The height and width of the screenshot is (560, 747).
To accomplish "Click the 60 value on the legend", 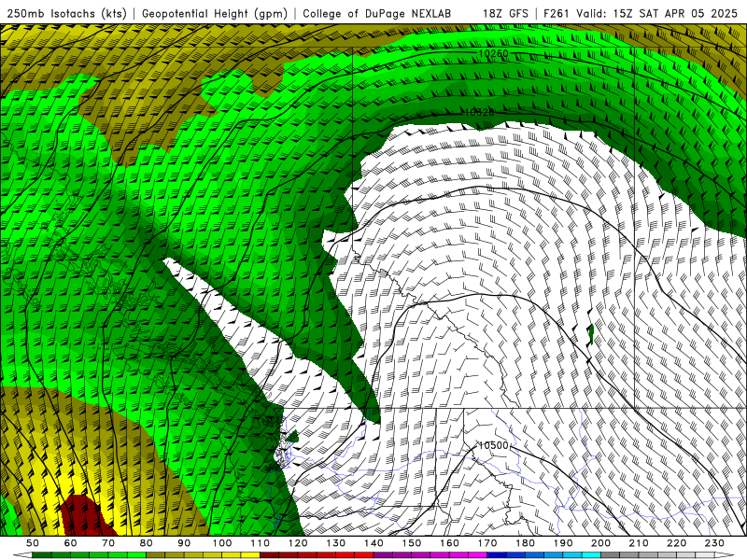I will [x=70, y=543].
